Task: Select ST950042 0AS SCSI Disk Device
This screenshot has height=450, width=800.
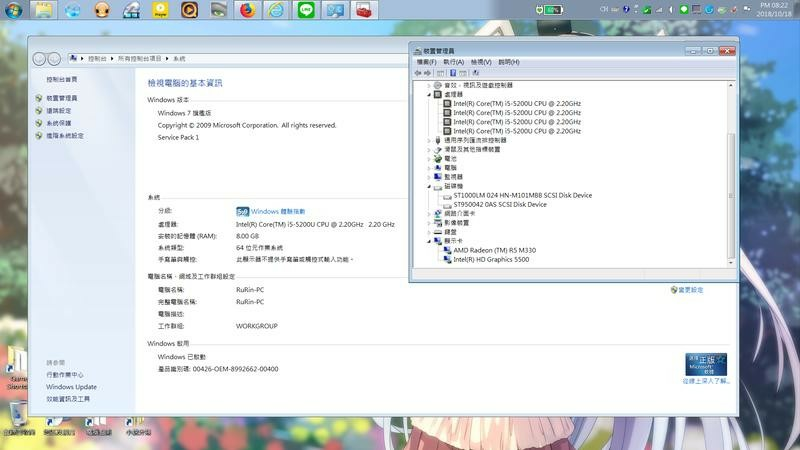Action: [x=500, y=205]
